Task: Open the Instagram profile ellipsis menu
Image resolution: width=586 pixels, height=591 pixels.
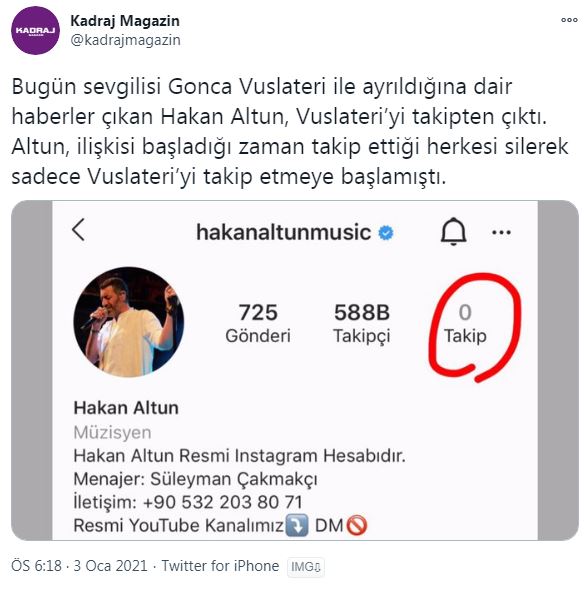Action: click(502, 232)
